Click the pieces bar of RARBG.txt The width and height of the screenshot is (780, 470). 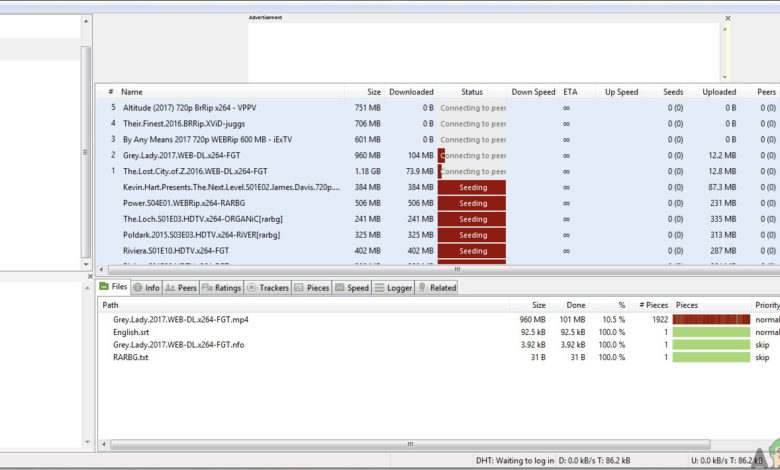(x=711, y=357)
